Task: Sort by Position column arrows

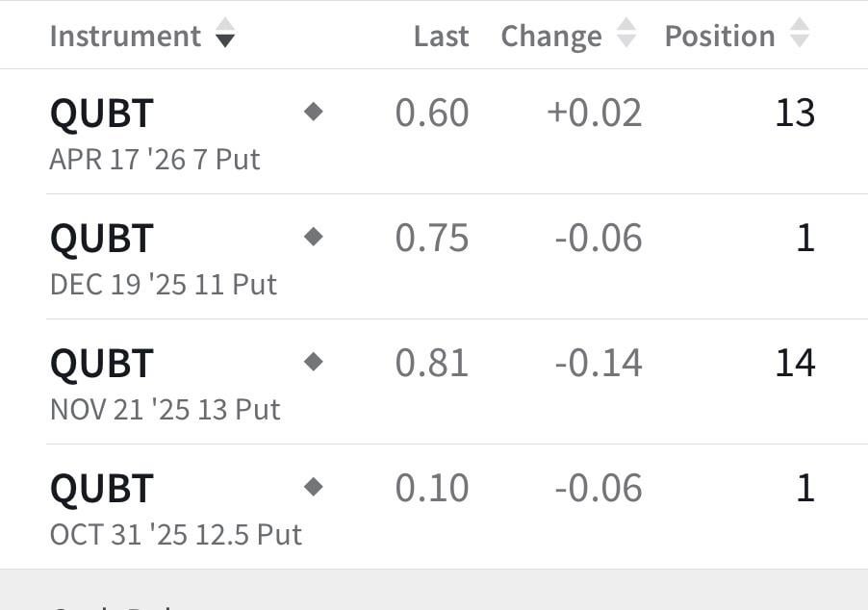Action: pyautogui.click(x=799, y=34)
